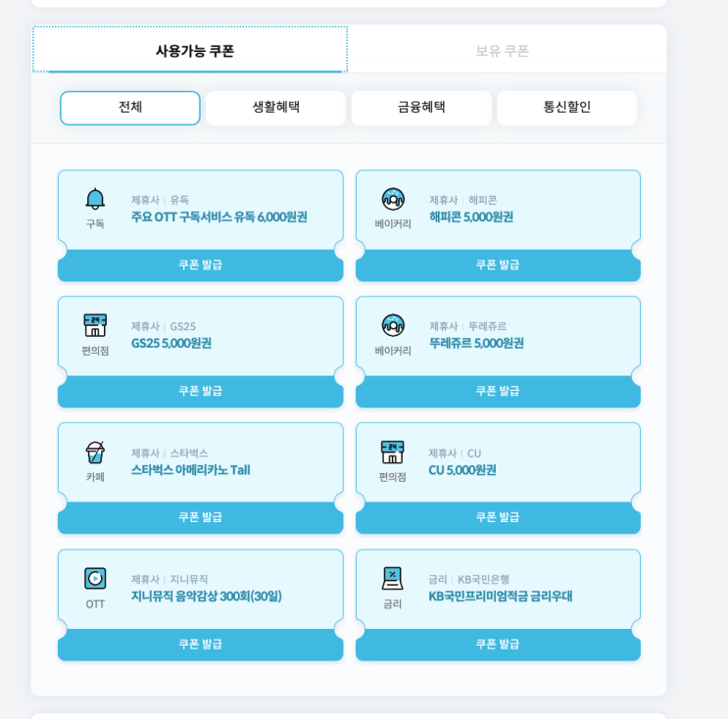
Task: Click the 제휴사 유독 partner label
Action: [160, 200]
